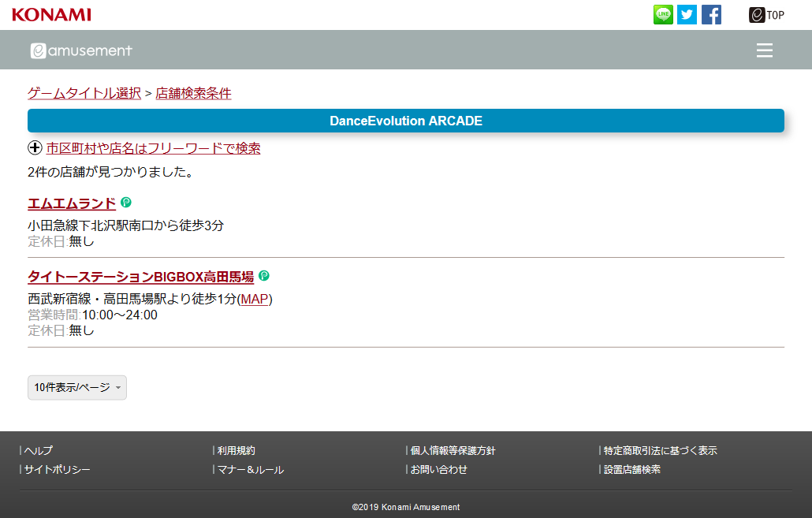Click the plus icon beside free-word search
Image resolution: width=812 pixels, height=518 pixels.
point(35,147)
